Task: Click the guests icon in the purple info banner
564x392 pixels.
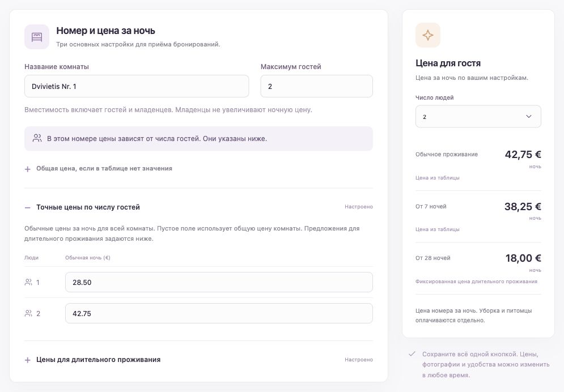Action: (37, 138)
